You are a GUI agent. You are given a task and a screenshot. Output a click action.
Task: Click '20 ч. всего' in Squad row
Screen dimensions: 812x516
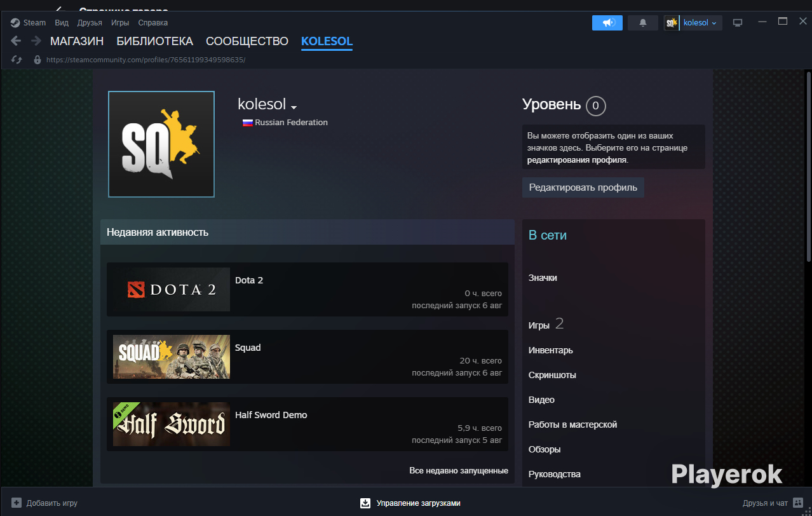click(x=481, y=361)
